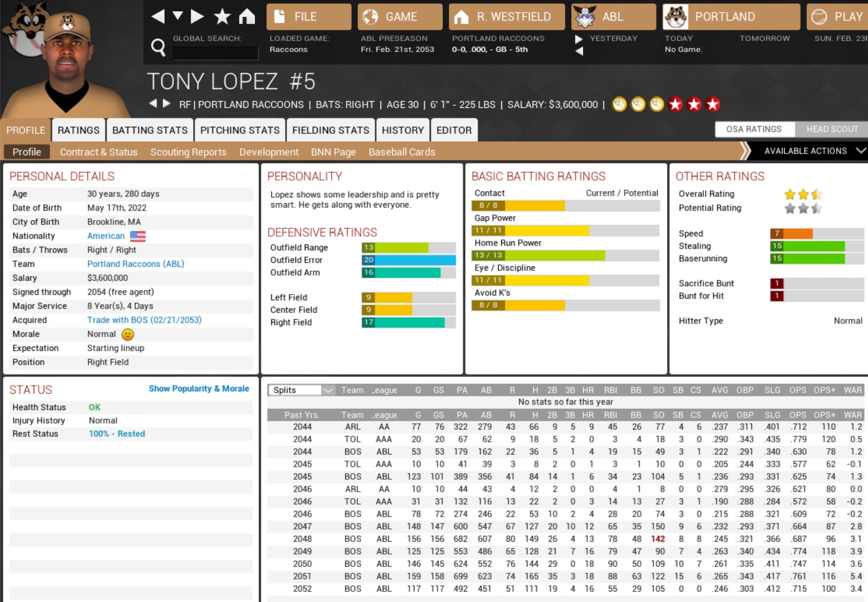Go to the home screen icon
The height and width of the screenshot is (602, 868).
coord(247,16)
